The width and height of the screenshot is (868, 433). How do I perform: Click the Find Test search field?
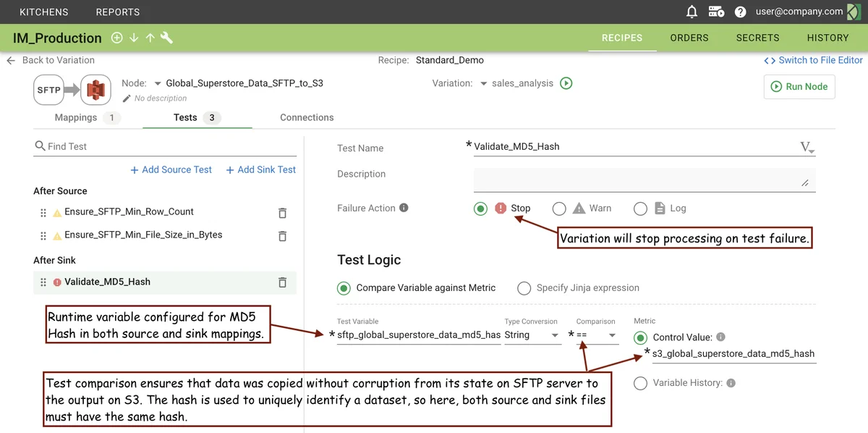coord(170,146)
